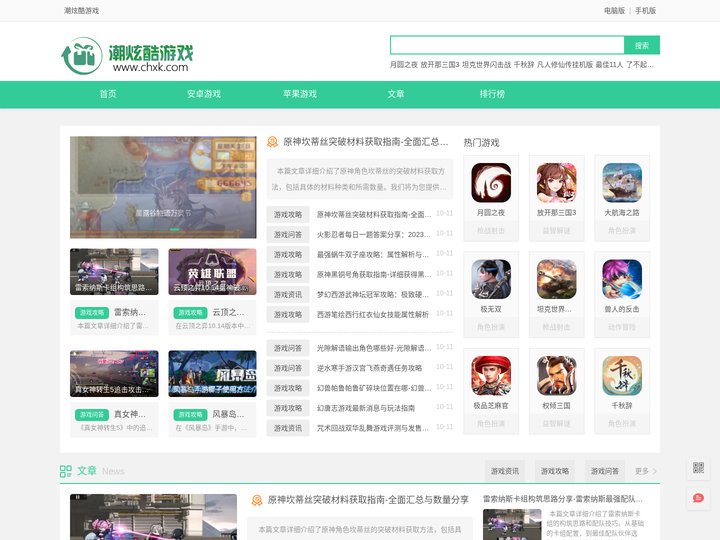Open the 极无双 game icon
The image size is (720, 540).
tap(491, 279)
